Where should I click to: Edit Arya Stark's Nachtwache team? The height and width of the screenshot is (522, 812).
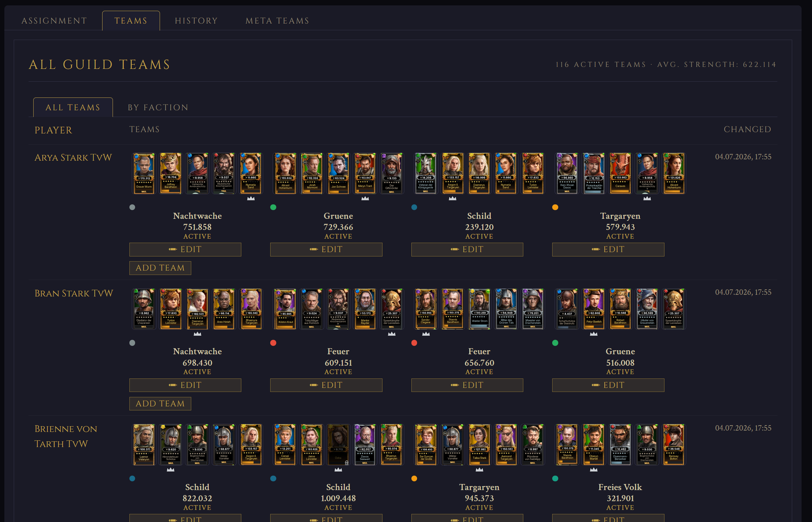185,249
